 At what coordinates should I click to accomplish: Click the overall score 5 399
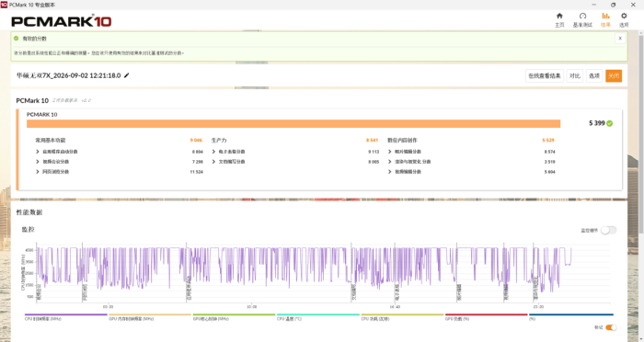(597, 123)
